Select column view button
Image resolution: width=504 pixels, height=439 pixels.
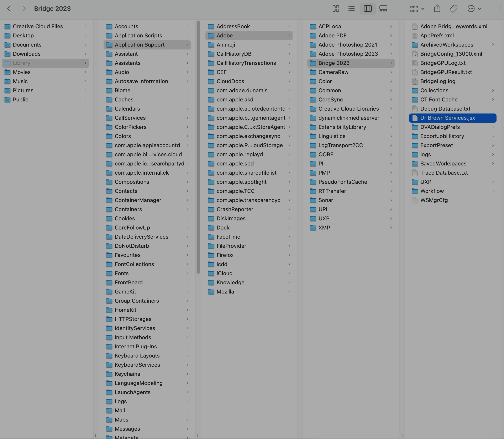(x=368, y=9)
